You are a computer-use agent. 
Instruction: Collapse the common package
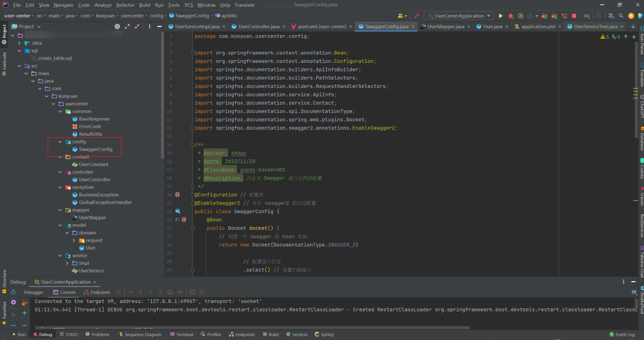pos(60,111)
